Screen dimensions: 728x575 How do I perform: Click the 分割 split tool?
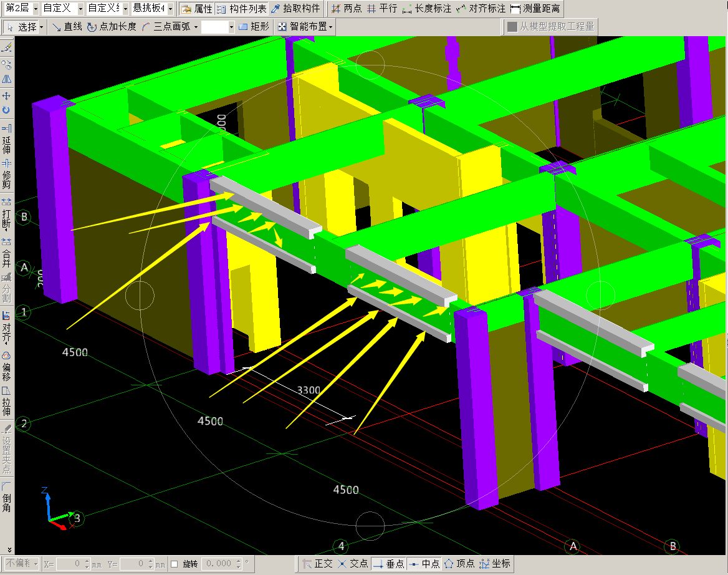tap(6, 288)
